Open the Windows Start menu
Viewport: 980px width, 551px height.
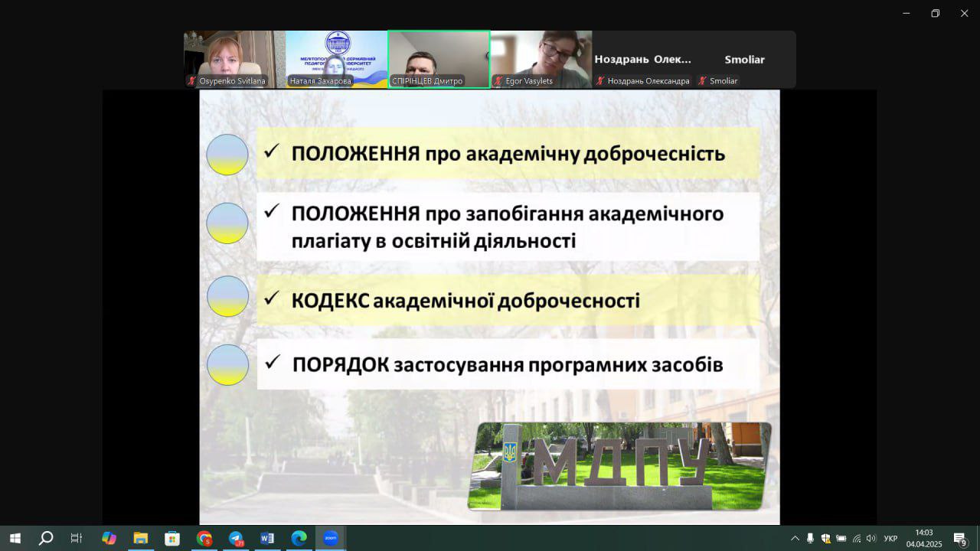[15, 538]
